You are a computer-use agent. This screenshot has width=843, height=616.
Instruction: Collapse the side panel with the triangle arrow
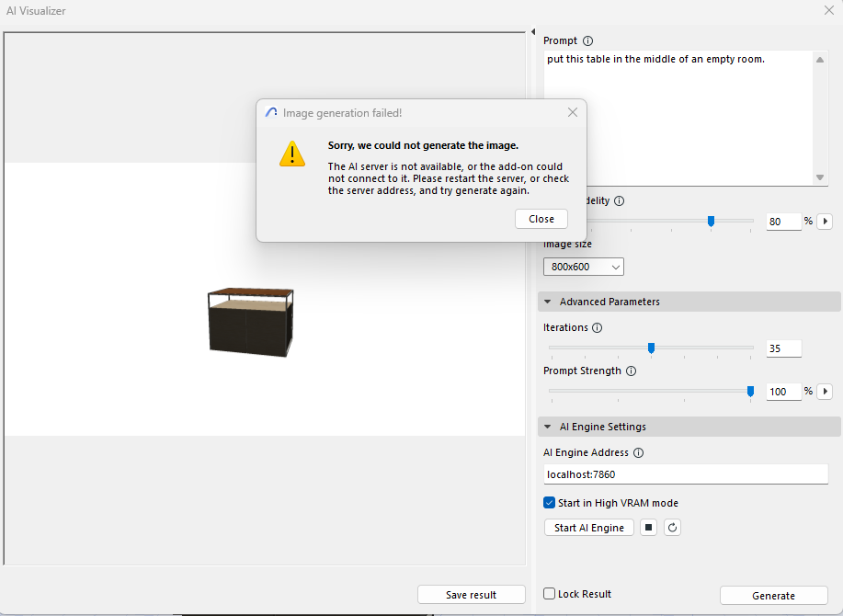tap(533, 33)
